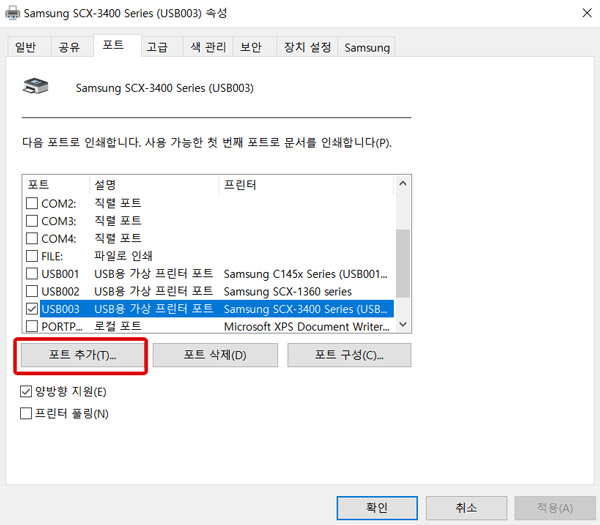Uncheck the USB003 port checkbox
Viewport: 600px width, 525px height.
[32, 309]
